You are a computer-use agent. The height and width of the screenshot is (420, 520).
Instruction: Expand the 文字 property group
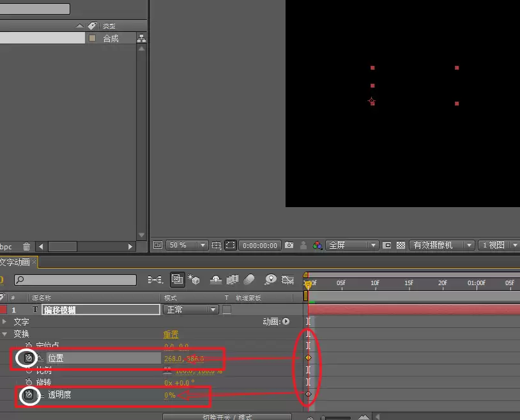pos(4,322)
